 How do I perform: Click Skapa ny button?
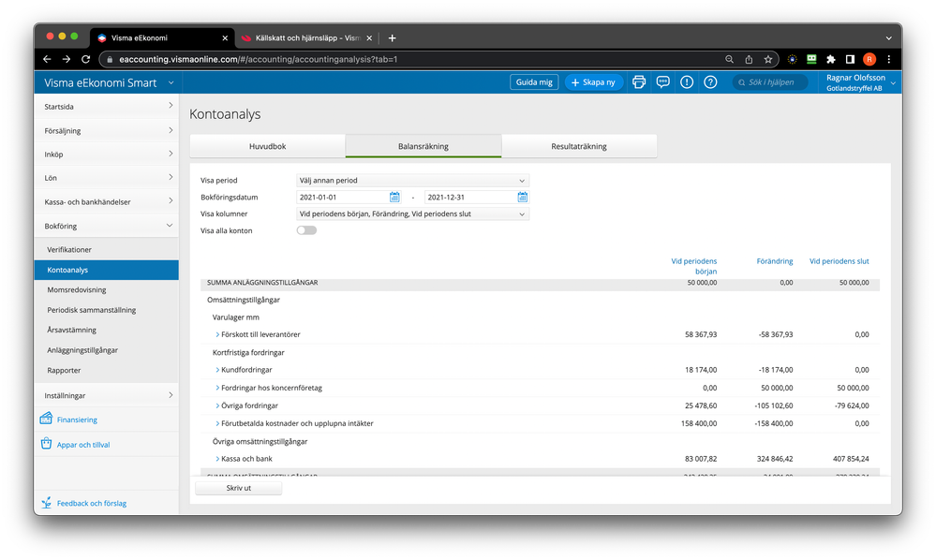pyautogui.click(x=594, y=82)
